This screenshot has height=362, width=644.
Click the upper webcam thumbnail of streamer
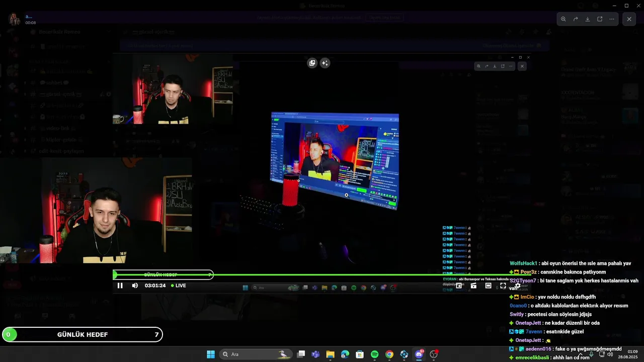(x=173, y=89)
